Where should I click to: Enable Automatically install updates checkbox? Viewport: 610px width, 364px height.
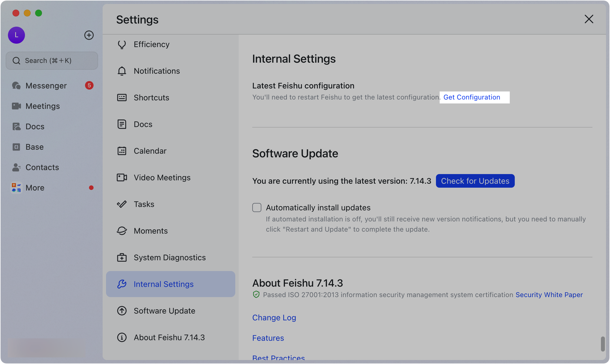(257, 208)
